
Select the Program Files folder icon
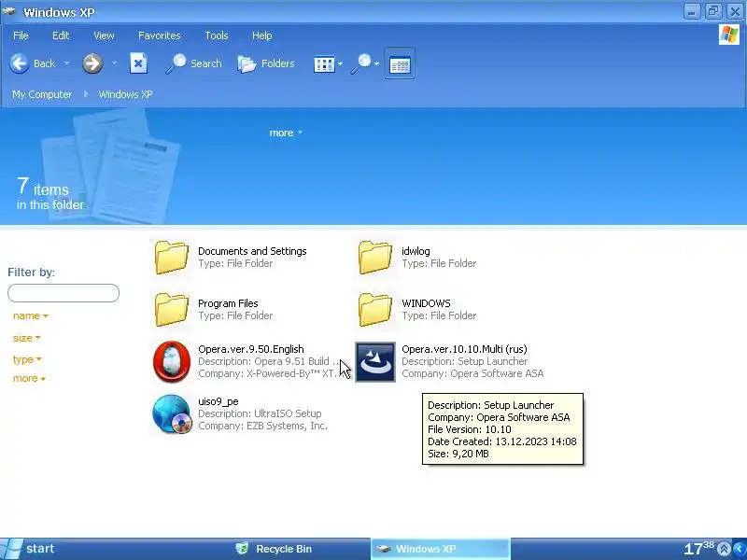[x=172, y=310]
